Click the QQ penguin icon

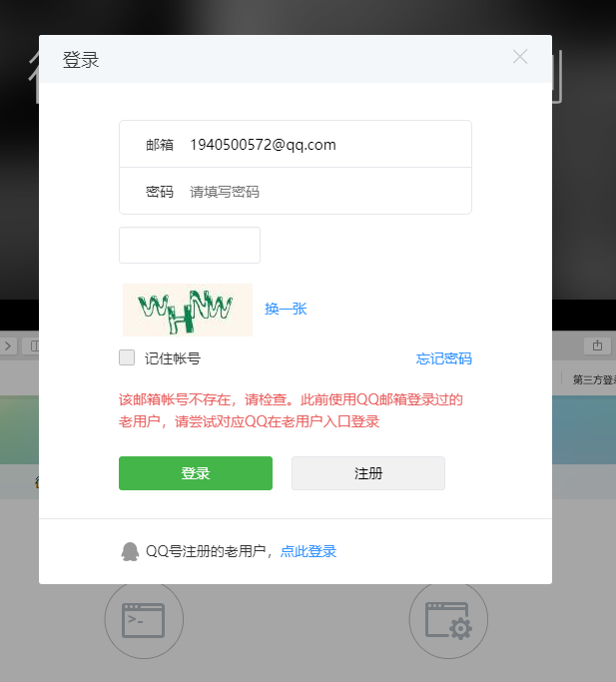tap(130, 551)
